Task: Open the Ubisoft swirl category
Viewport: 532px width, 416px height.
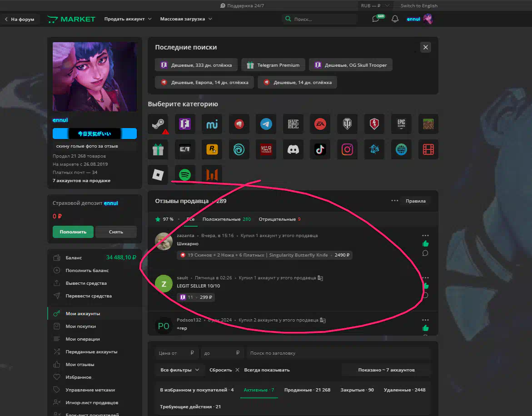Action: (239, 149)
